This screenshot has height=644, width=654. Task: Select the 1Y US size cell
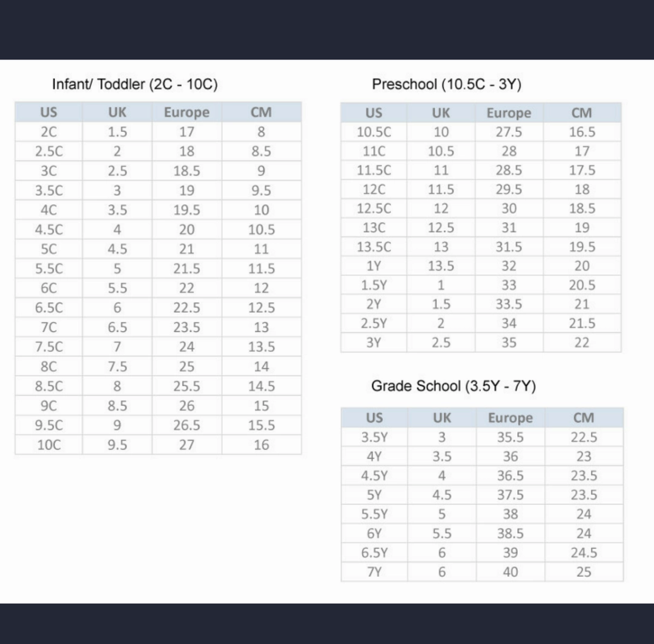(x=374, y=266)
